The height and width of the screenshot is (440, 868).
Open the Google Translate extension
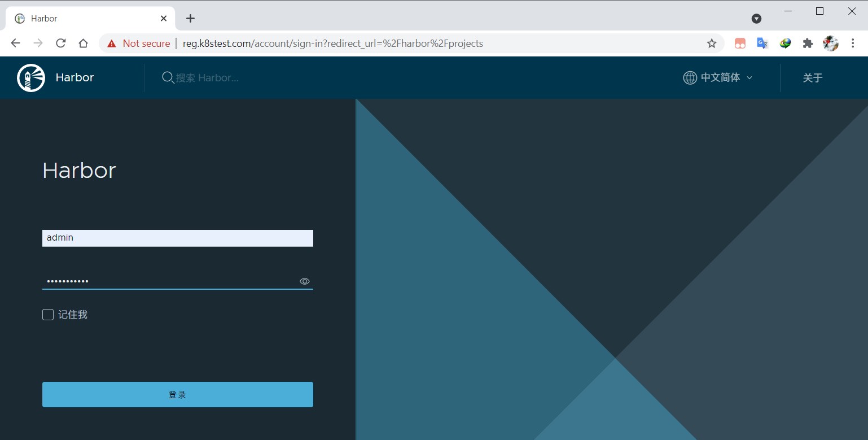tap(762, 43)
